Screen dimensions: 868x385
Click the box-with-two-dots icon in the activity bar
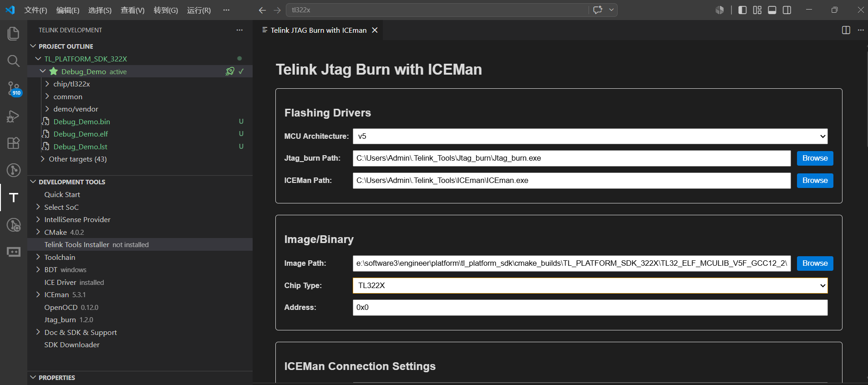14,252
